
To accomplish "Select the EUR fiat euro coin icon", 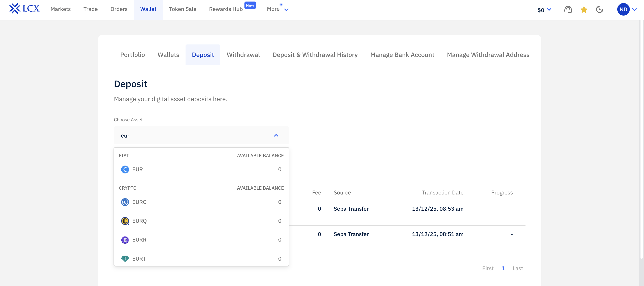I will click(125, 169).
